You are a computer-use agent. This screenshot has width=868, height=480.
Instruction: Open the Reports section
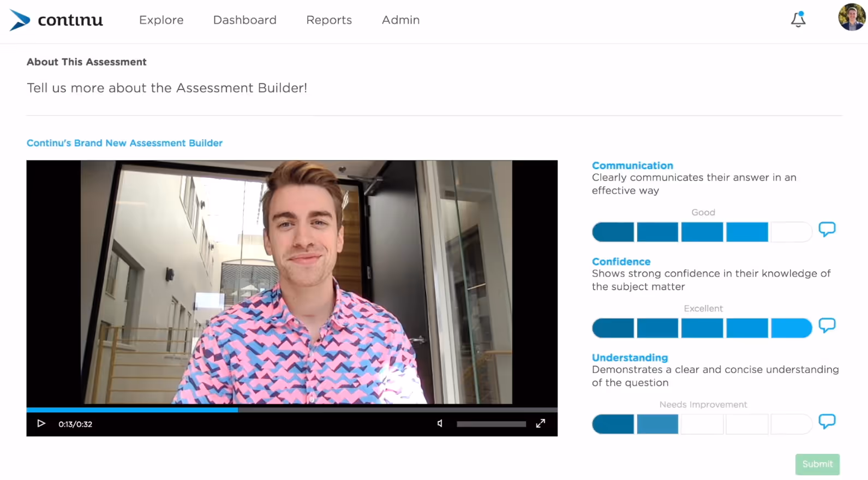pyautogui.click(x=329, y=20)
